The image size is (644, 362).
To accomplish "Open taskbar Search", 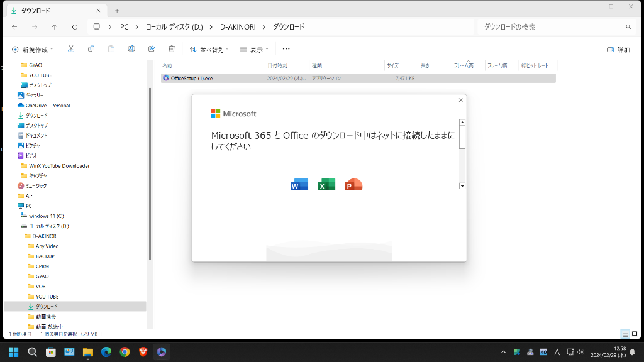I will (x=33, y=352).
